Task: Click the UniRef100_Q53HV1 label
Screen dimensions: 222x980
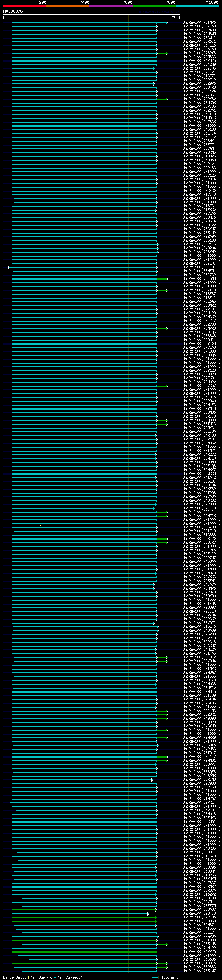Action: point(199,141)
